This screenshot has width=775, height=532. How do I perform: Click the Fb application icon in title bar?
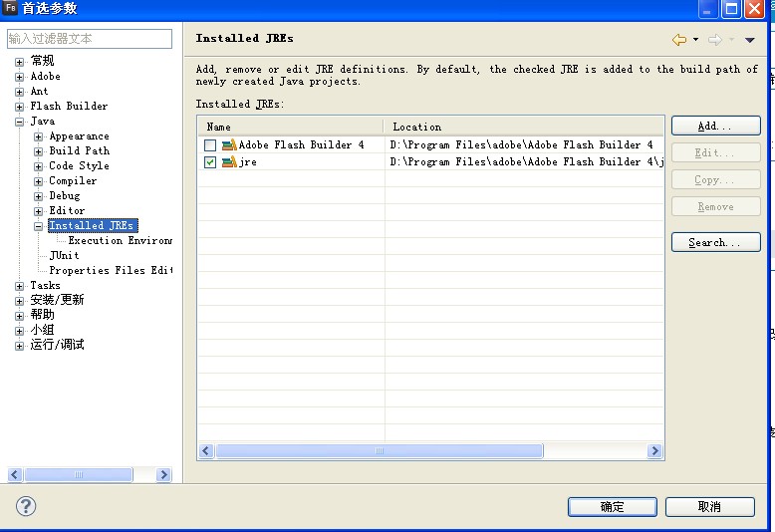click(10, 8)
